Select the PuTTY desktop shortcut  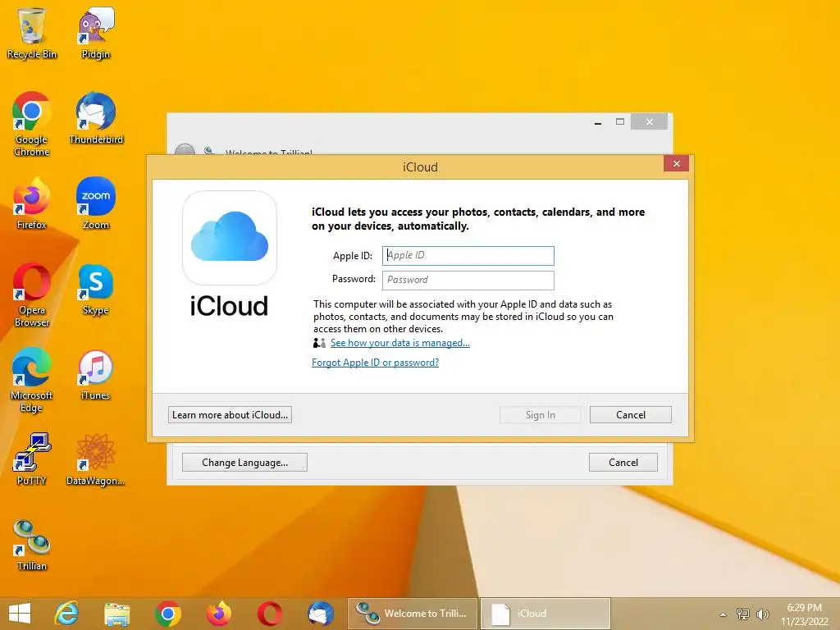32,459
